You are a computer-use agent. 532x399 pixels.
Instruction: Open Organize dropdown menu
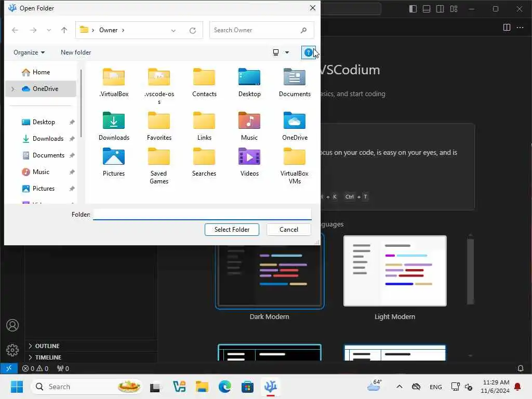[x=29, y=52]
